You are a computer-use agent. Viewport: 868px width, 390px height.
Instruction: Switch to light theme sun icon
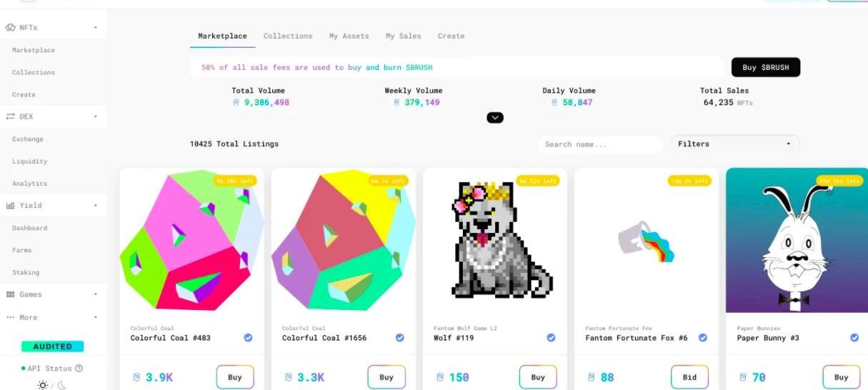pos(43,385)
